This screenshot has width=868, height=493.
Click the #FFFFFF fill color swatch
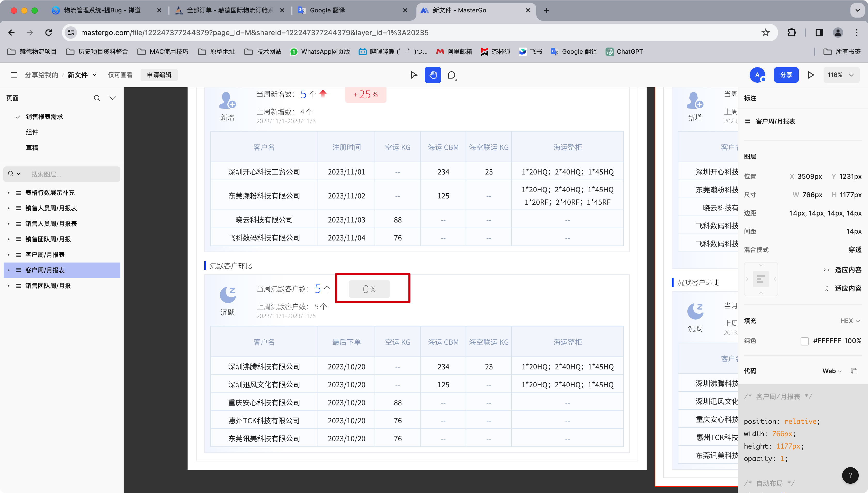[x=804, y=341]
